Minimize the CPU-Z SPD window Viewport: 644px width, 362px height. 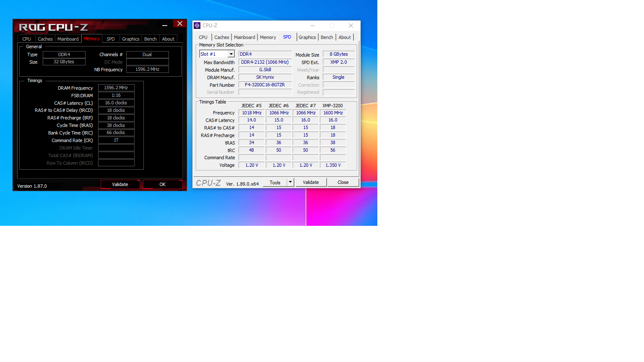pyautogui.click(x=313, y=26)
